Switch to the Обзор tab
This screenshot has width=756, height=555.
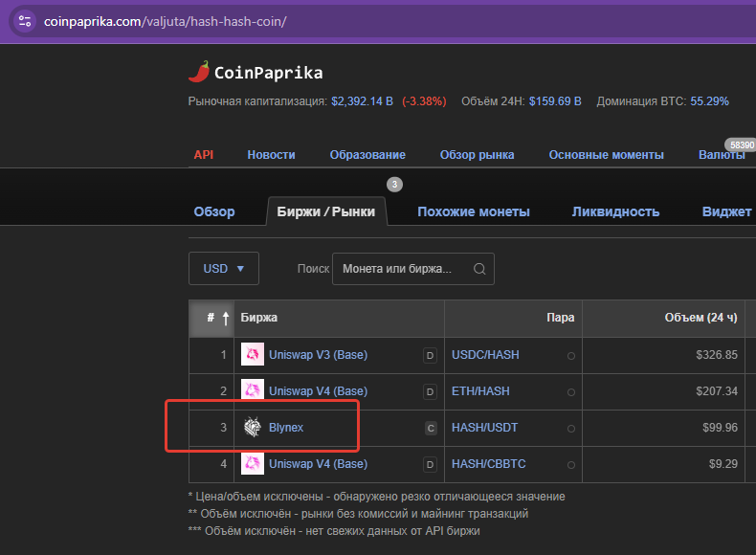(x=214, y=211)
